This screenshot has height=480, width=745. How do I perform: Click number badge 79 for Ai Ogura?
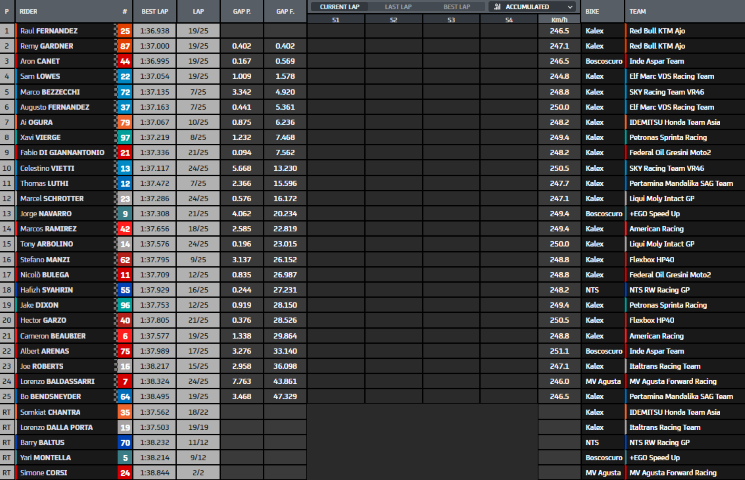(125, 122)
